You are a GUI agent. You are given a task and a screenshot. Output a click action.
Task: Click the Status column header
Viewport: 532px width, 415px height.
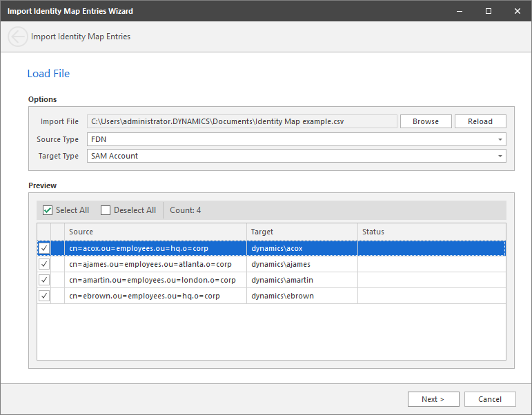(x=431, y=232)
